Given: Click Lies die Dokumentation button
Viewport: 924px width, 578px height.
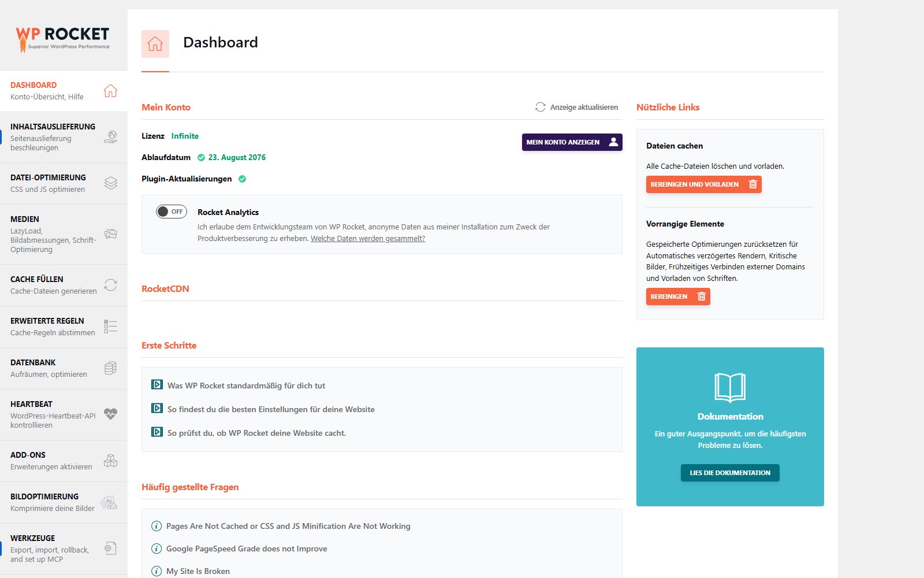Looking at the screenshot, I should coord(730,473).
